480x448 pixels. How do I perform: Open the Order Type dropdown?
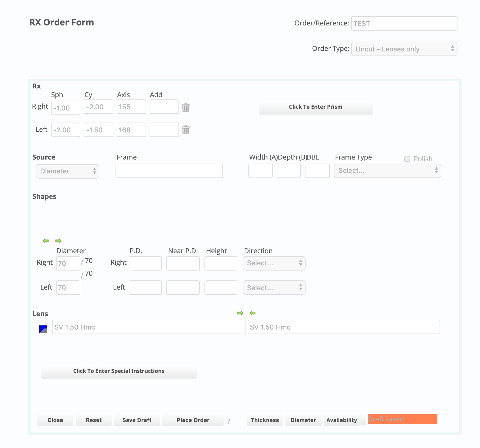pyautogui.click(x=404, y=49)
